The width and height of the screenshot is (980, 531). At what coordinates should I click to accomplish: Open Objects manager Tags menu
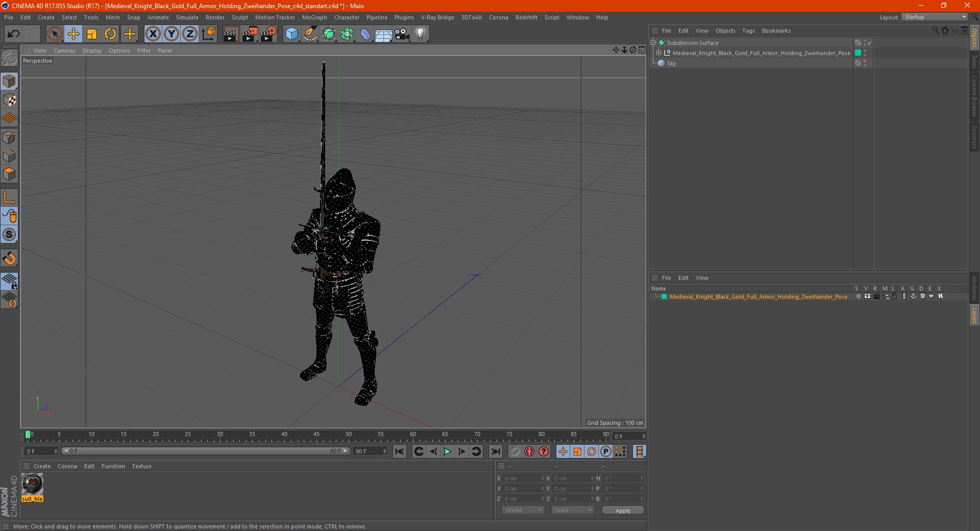pyautogui.click(x=748, y=31)
